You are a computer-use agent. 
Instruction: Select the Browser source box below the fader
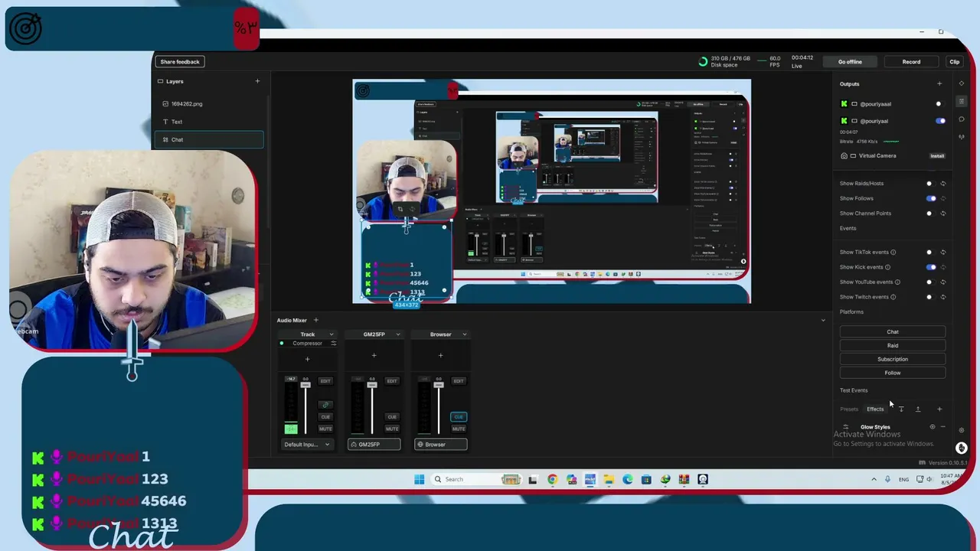[440, 445]
